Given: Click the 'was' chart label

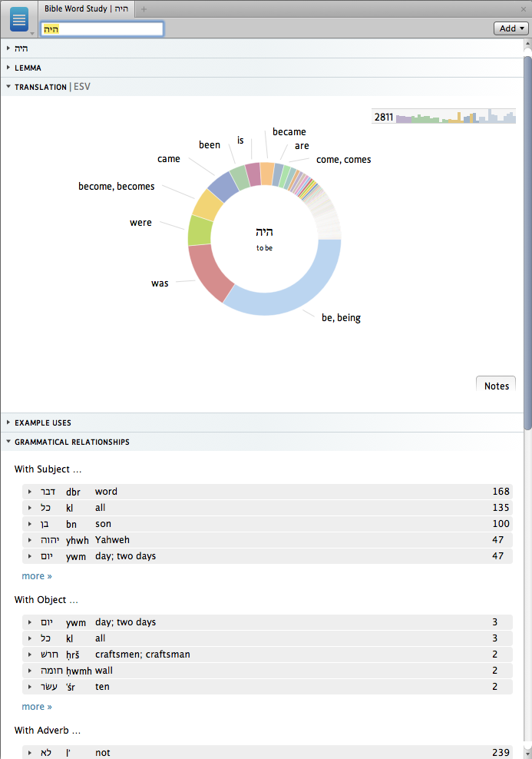Looking at the screenshot, I should [x=160, y=283].
